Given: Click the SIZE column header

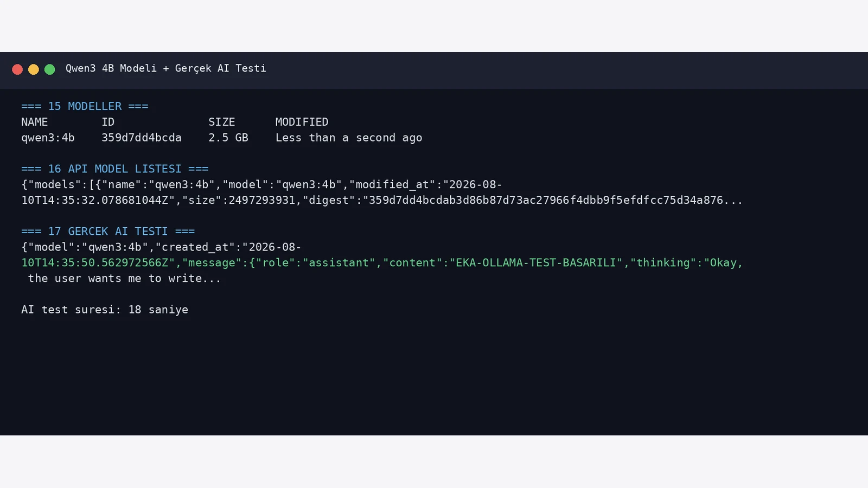Looking at the screenshot, I should click(x=221, y=122).
